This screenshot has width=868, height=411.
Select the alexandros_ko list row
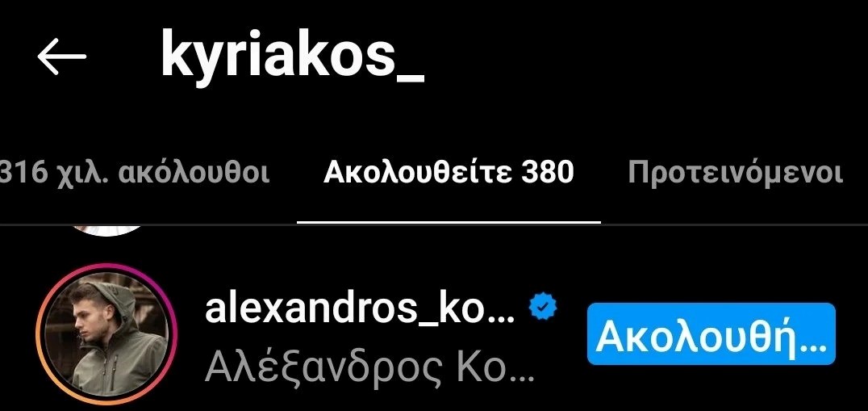[434, 334]
